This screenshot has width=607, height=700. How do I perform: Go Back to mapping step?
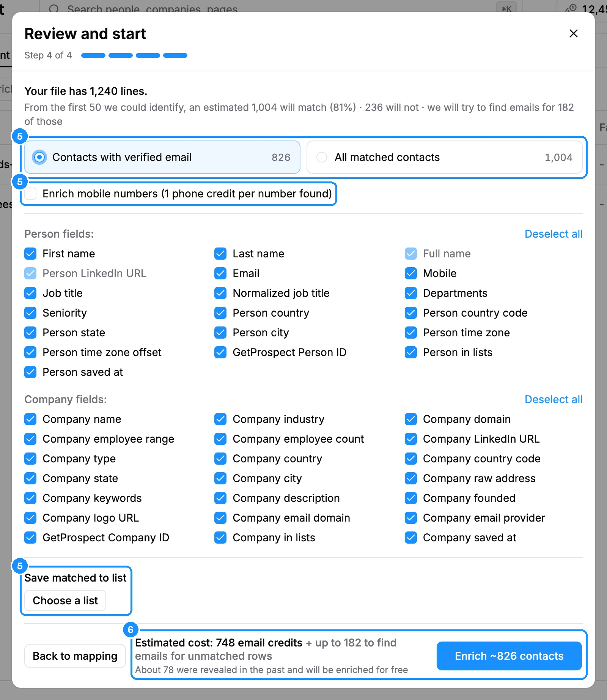point(75,656)
